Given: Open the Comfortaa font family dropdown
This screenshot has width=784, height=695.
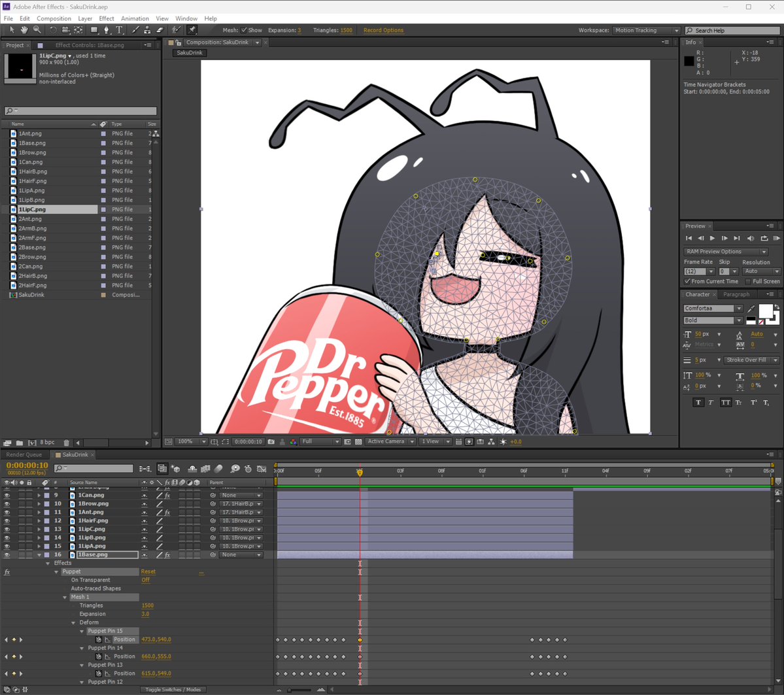Looking at the screenshot, I should click(713, 309).
